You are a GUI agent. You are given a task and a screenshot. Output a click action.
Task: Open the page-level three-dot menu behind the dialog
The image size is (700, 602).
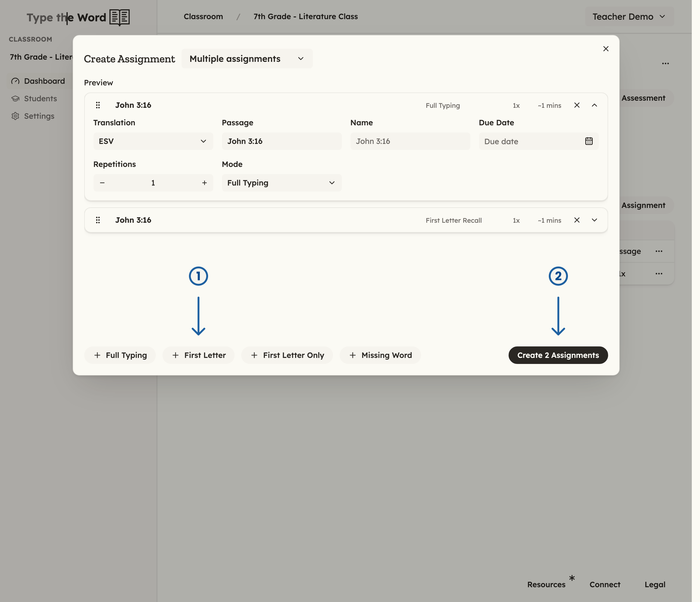click(665, 63)
